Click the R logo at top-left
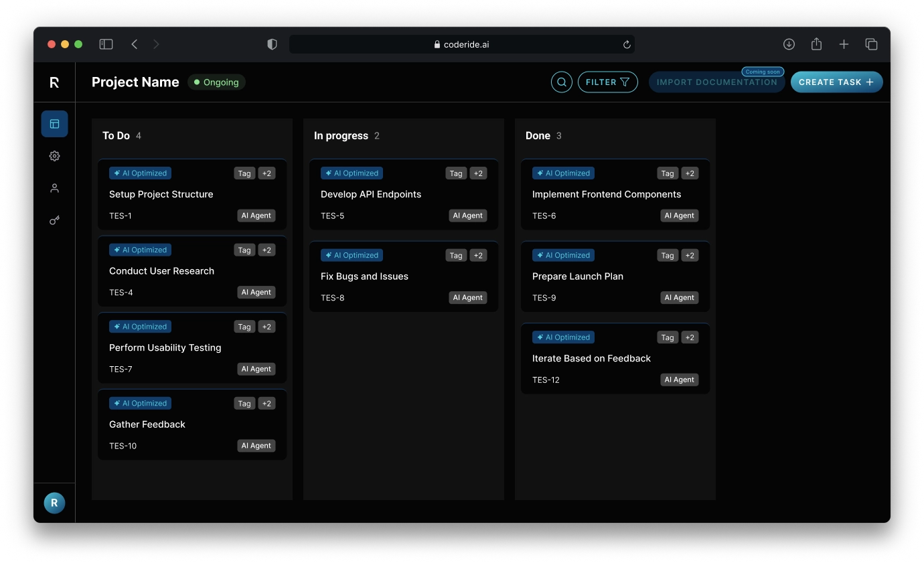The width and height of the screenshot is (924, 563). [x=54, y=82]
